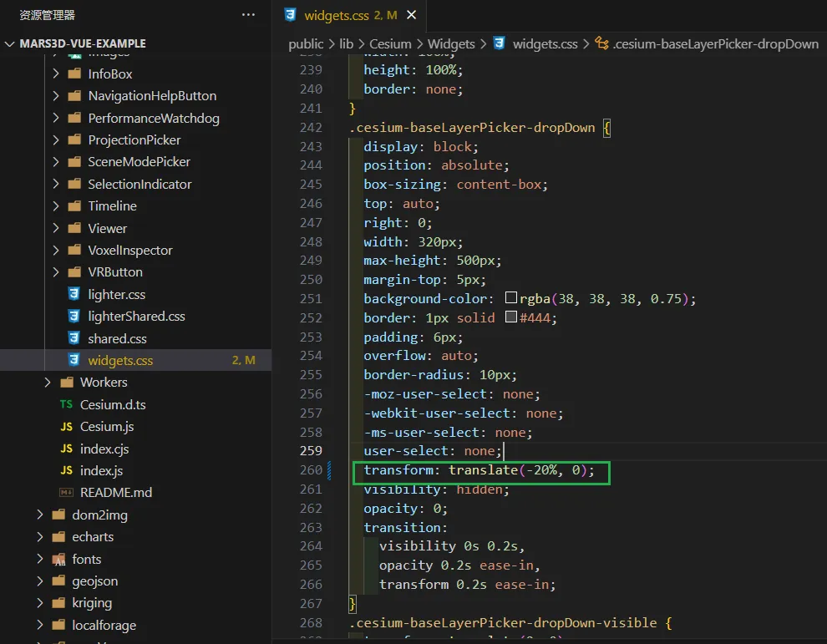Expand the ProjectionPicker folder chevron
Image resolution: width=827 pixels, height=644 pixels.
pos(56,139)
